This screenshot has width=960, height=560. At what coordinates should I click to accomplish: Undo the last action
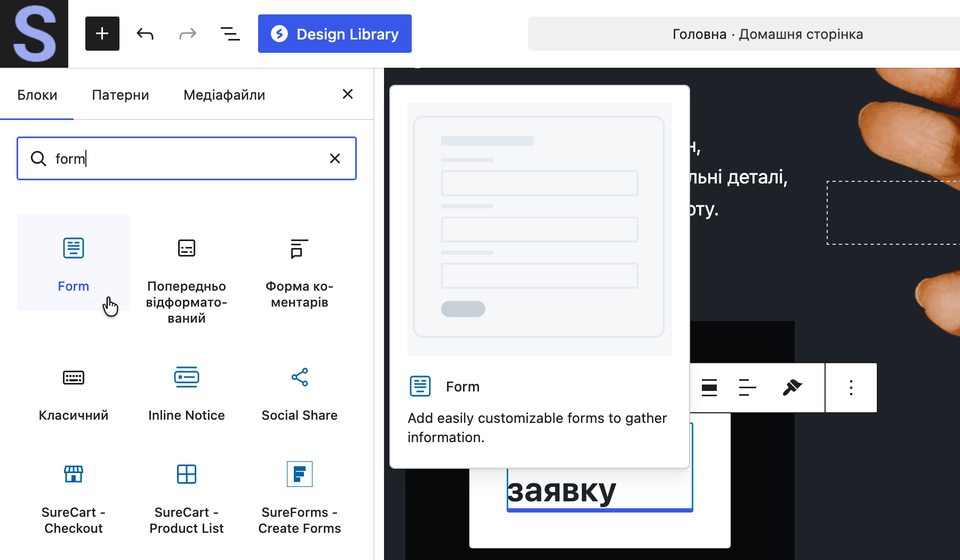coord(145,34)
